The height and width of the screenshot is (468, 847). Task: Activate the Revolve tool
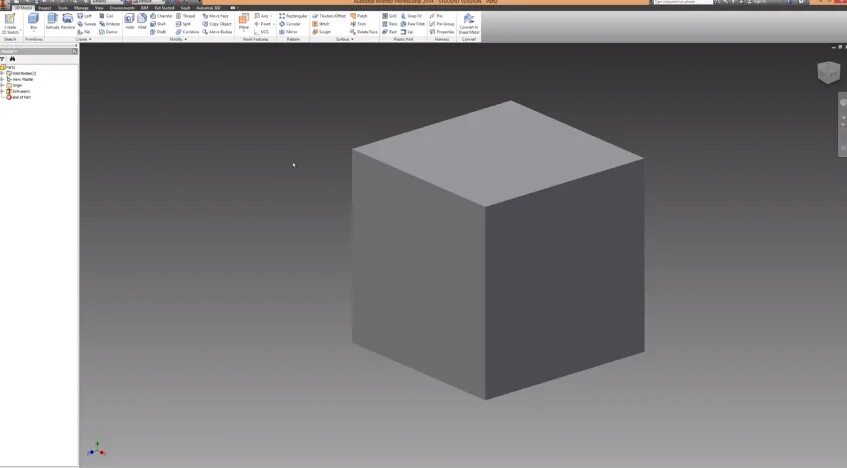(x=68, y=22)
